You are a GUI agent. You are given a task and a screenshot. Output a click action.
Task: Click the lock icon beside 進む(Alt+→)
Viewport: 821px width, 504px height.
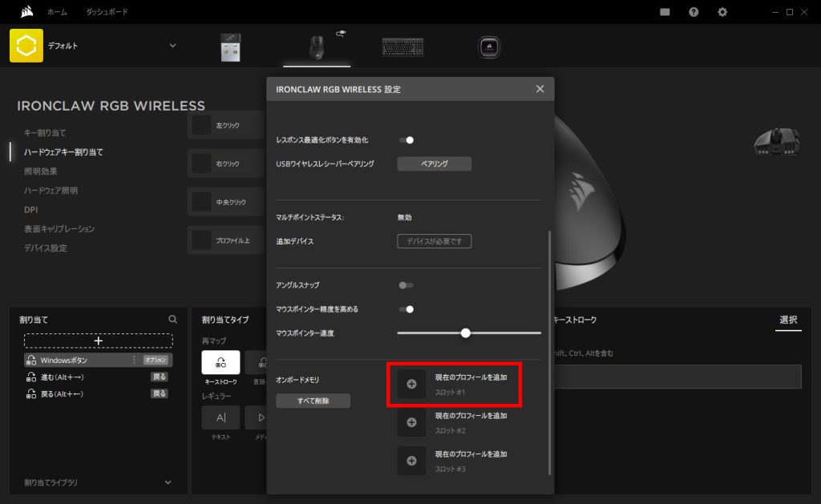(x=31, y=377)
